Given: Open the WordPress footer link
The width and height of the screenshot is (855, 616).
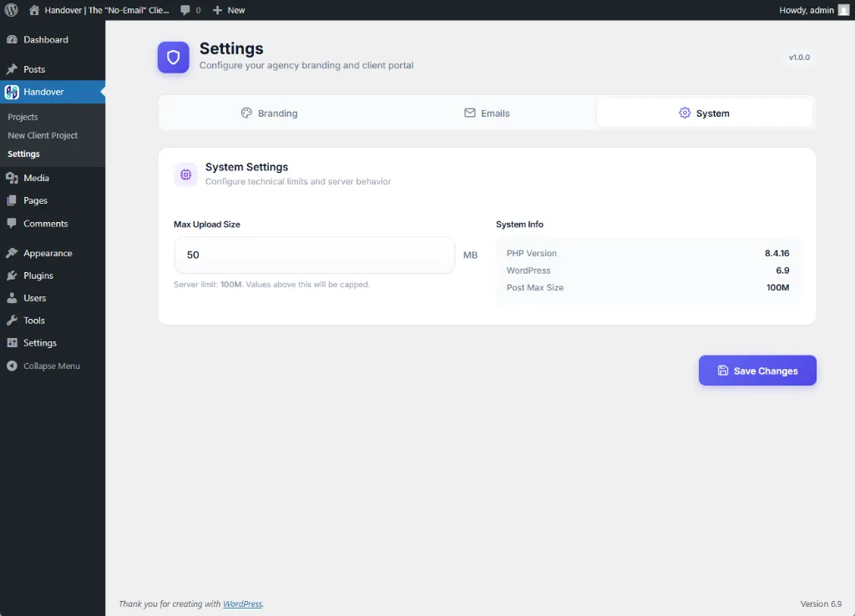Looking at the screenshot, I should click(x=242, y=604).
